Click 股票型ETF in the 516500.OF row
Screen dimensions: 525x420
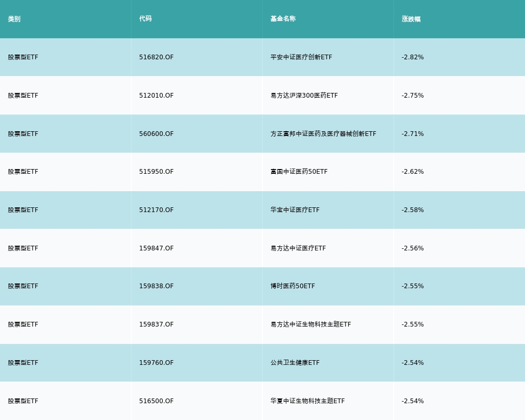point(23,401)
